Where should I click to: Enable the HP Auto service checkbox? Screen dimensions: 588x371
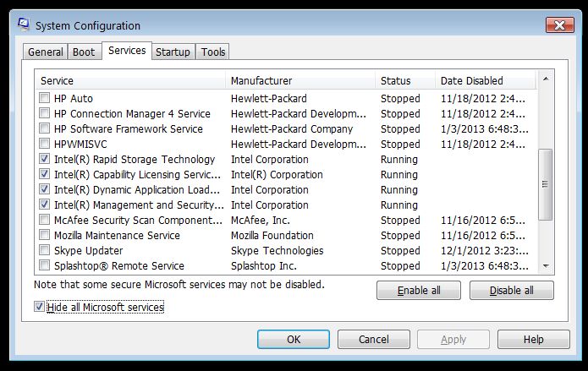click(44, 98)
